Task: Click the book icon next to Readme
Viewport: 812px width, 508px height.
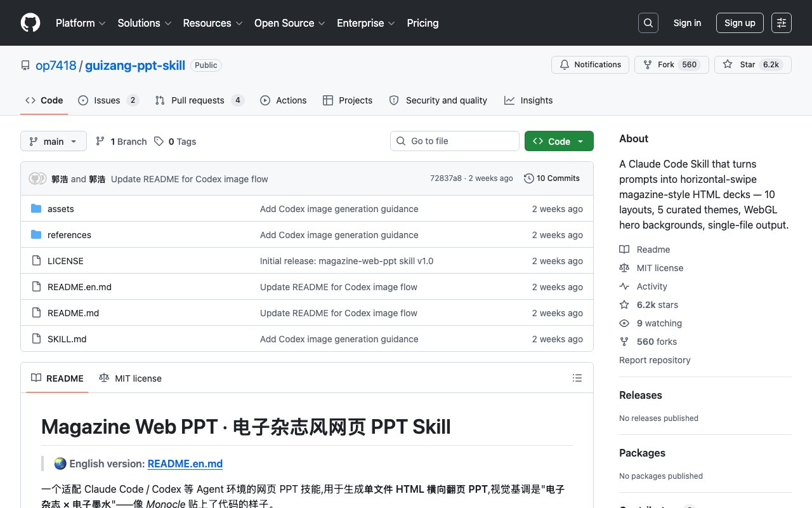Action: [624, 250]
